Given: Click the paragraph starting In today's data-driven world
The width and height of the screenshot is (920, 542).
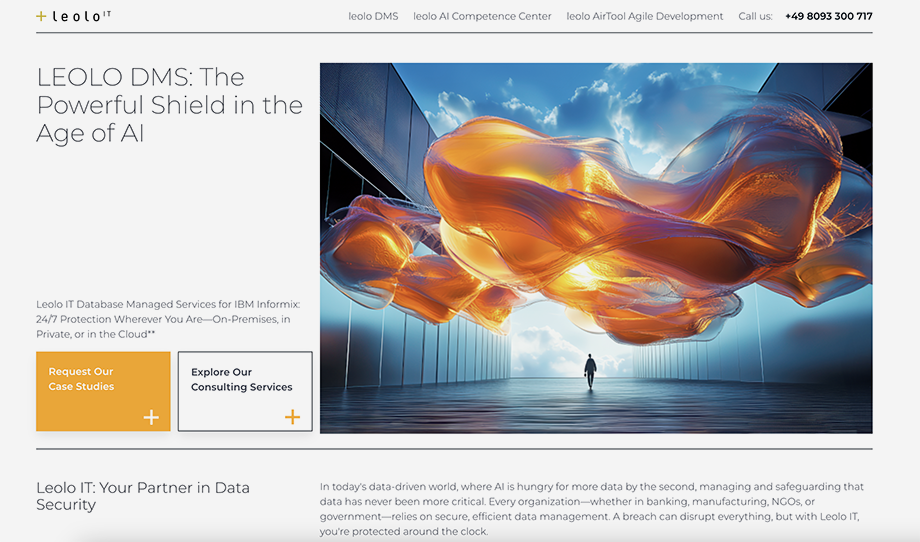Looking at the screenshot, I should point(593,509).
